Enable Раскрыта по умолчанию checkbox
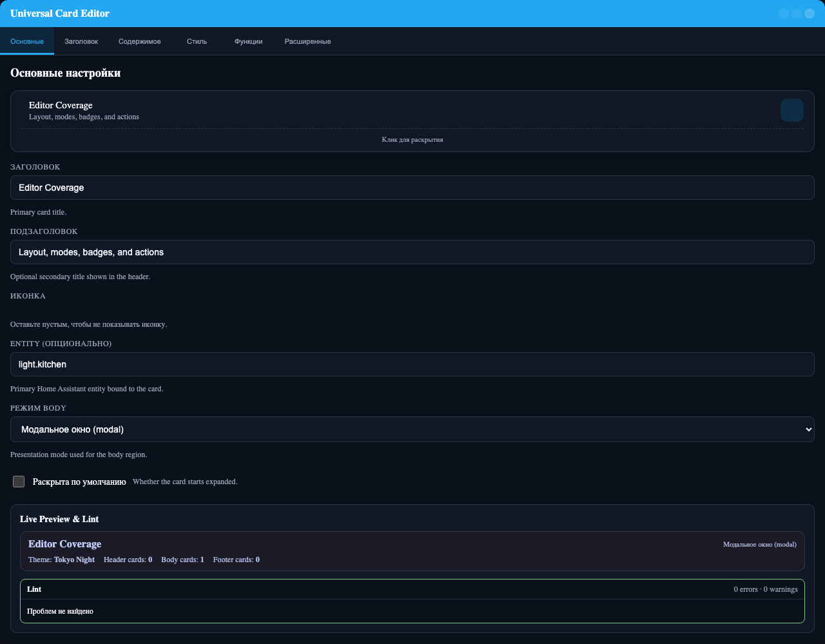Viewport: 825px width, 644px height. click(x=19, y=482)
